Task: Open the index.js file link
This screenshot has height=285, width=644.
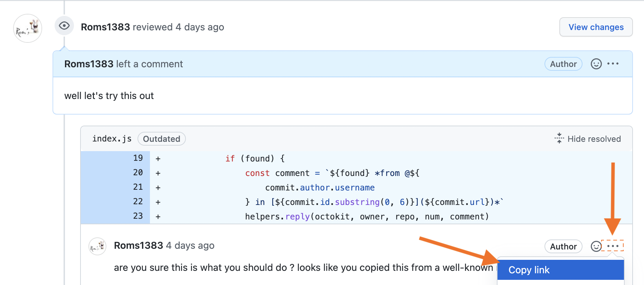Action: click(x=112, y=139)
